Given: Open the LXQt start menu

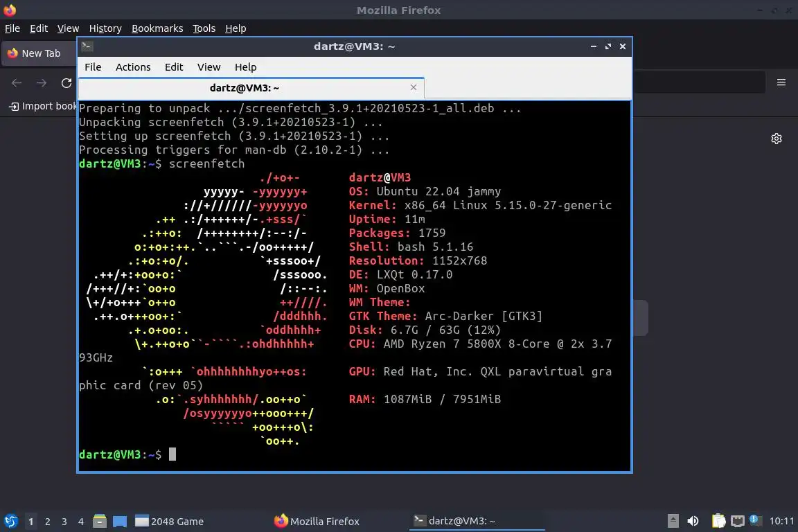Looking at the screenshot, I should point(11,521).
